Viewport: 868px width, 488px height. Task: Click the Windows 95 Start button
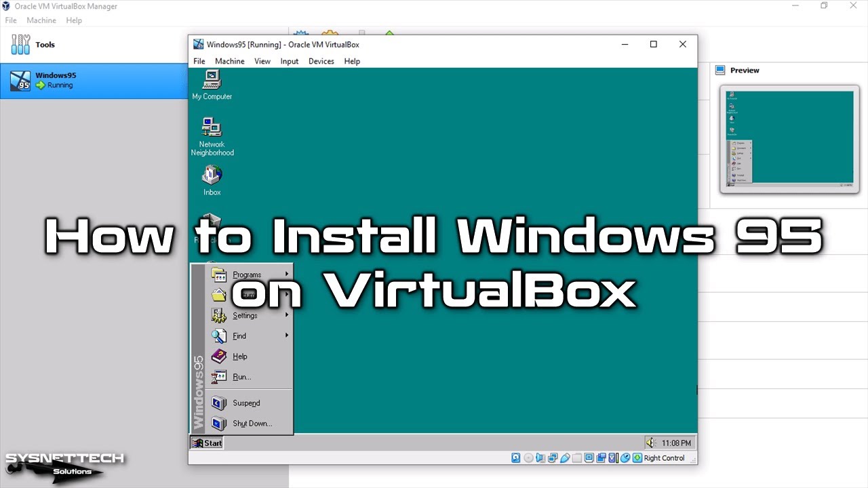pos(207,443)
